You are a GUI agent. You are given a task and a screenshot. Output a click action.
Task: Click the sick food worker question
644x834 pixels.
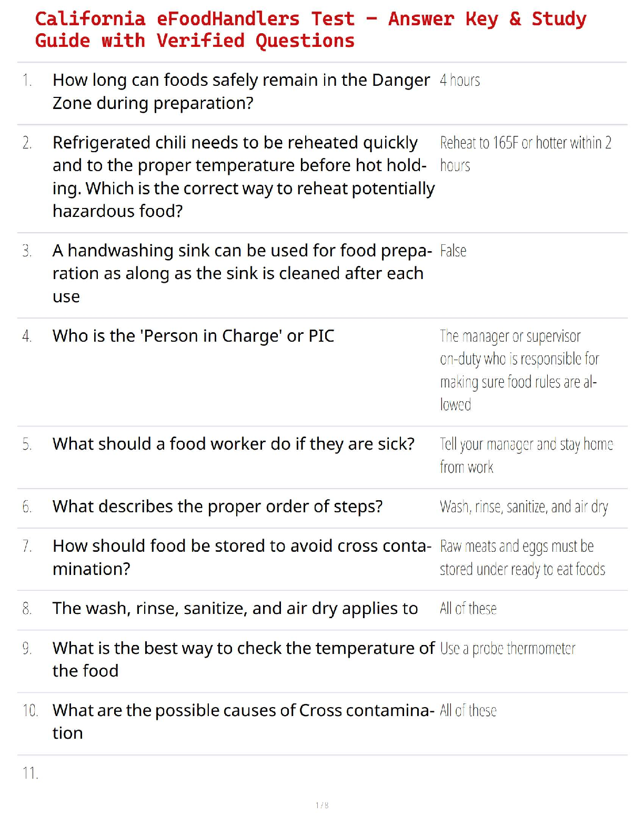tap(233, 444)
